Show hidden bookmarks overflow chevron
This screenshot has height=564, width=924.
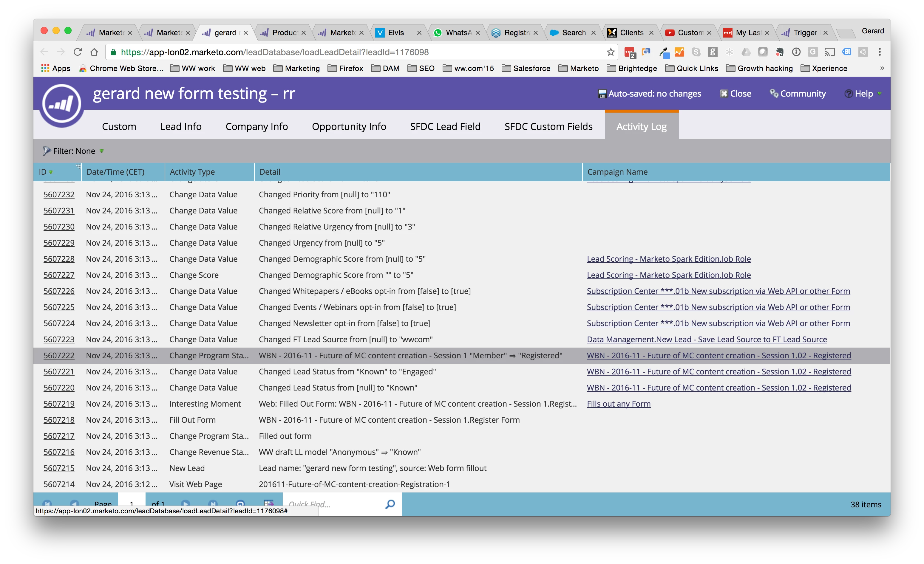pyautogui.click(x=882, y=68)
